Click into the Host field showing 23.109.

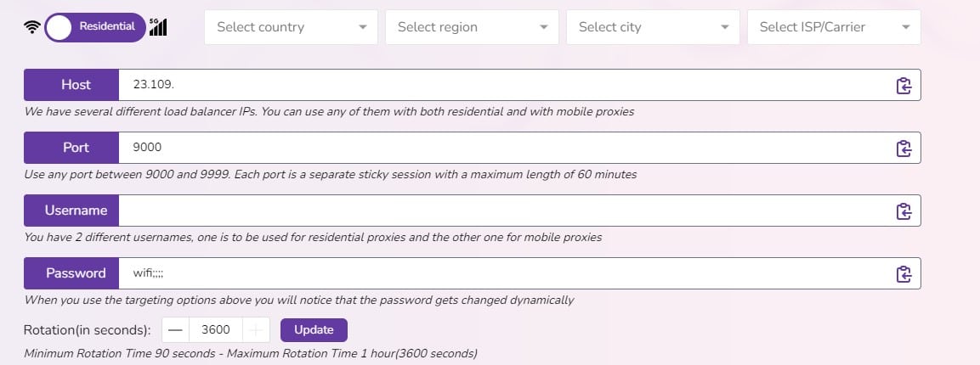[503, 85]
